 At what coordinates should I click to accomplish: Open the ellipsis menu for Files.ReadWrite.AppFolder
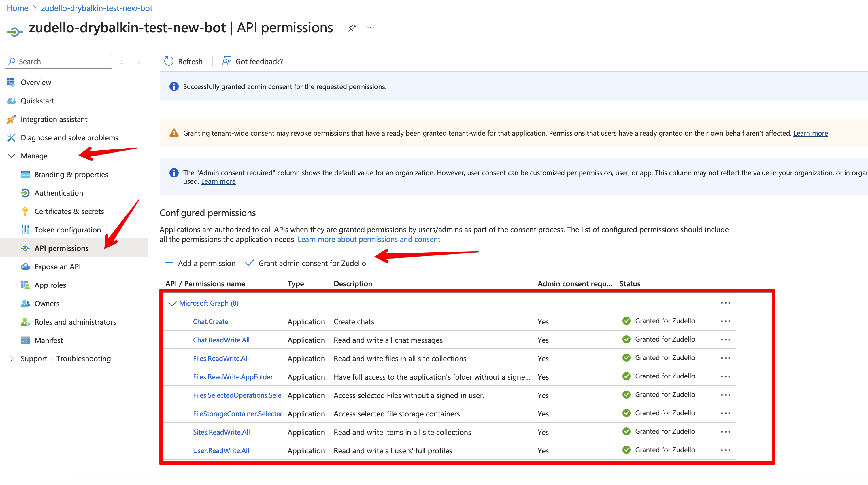pyautogui.click(x=725, y=376)
